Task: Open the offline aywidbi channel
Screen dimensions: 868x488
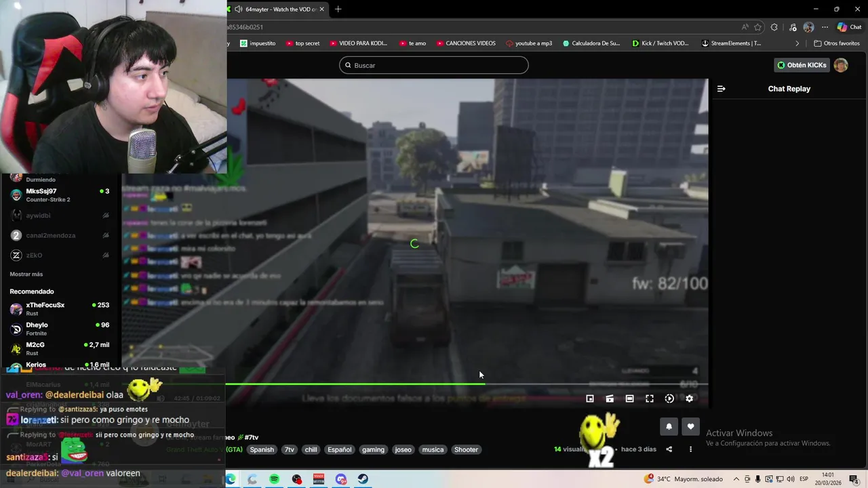Action: (60, 216)
